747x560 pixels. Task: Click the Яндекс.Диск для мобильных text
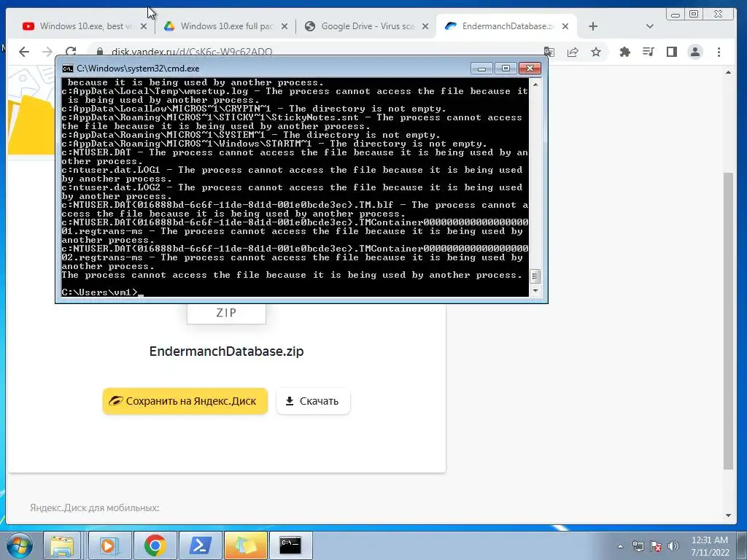click(x=94, y=508)
